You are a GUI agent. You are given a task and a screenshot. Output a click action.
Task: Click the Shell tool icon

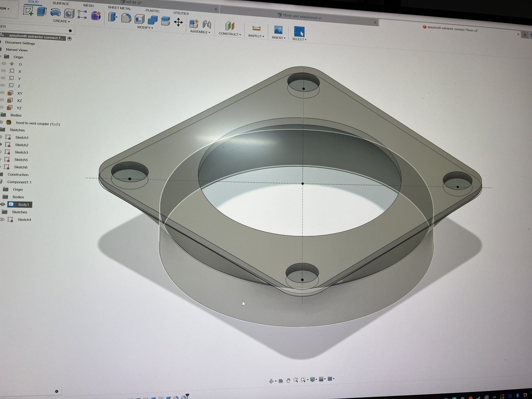click(x=139, y=19)
